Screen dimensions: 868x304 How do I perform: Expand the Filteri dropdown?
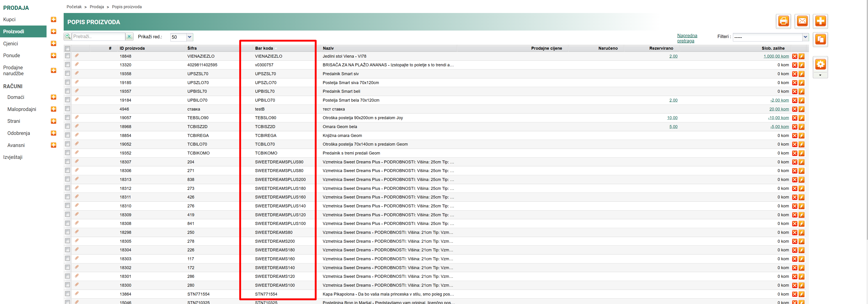click(x=805, y=37)
